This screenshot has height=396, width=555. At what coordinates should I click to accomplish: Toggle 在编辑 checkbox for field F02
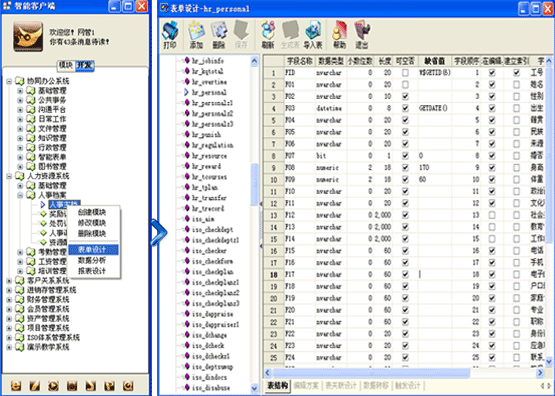click(x=492, y=96)
